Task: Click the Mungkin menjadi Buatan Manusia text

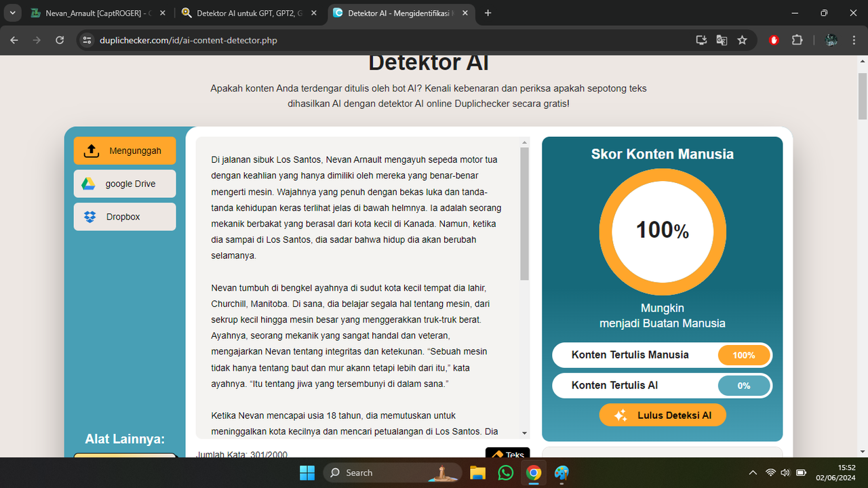Action: pyautogui.click(x=663, y=316)
